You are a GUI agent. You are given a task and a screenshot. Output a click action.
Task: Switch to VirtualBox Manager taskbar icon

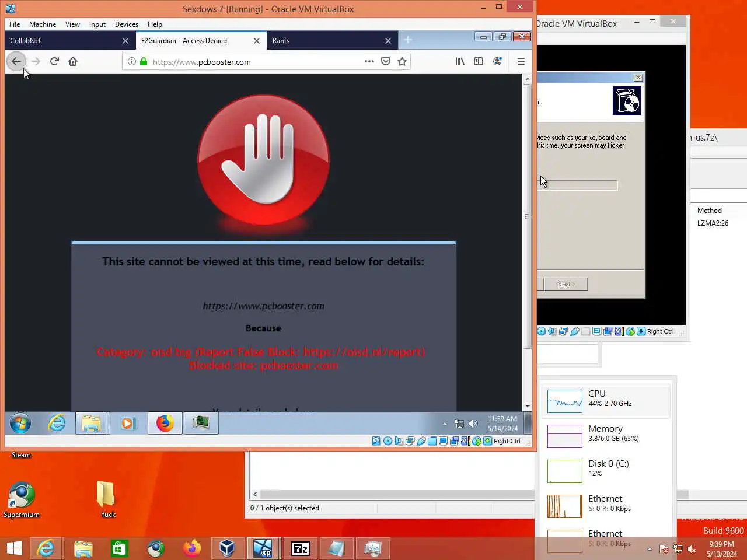(227, 548)
